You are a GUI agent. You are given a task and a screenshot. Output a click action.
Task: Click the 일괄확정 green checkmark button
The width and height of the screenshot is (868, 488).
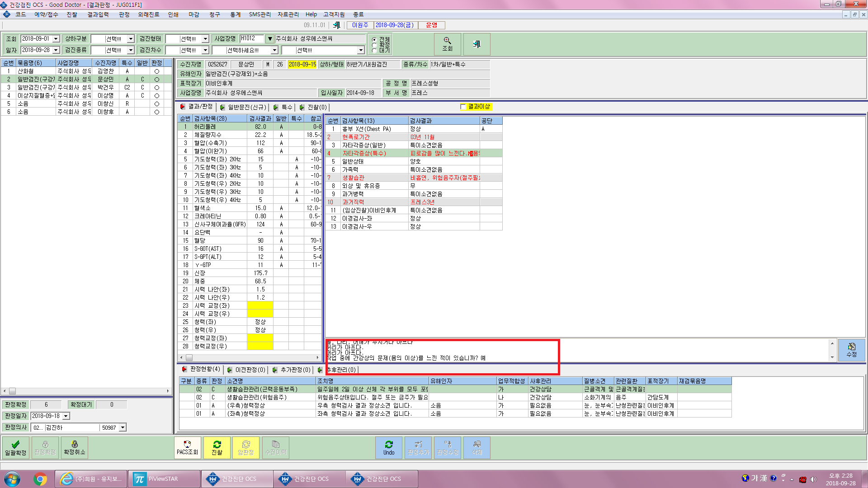[x=16, y=447]
